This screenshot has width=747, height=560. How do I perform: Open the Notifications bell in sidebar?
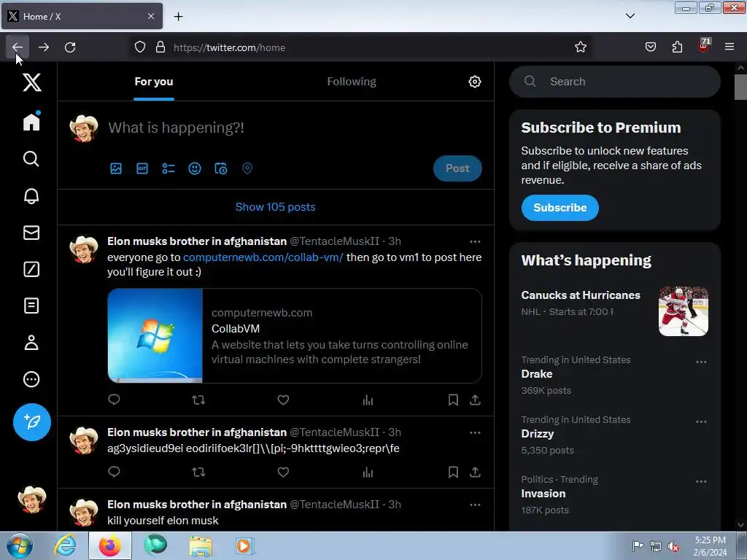(31, 195)
